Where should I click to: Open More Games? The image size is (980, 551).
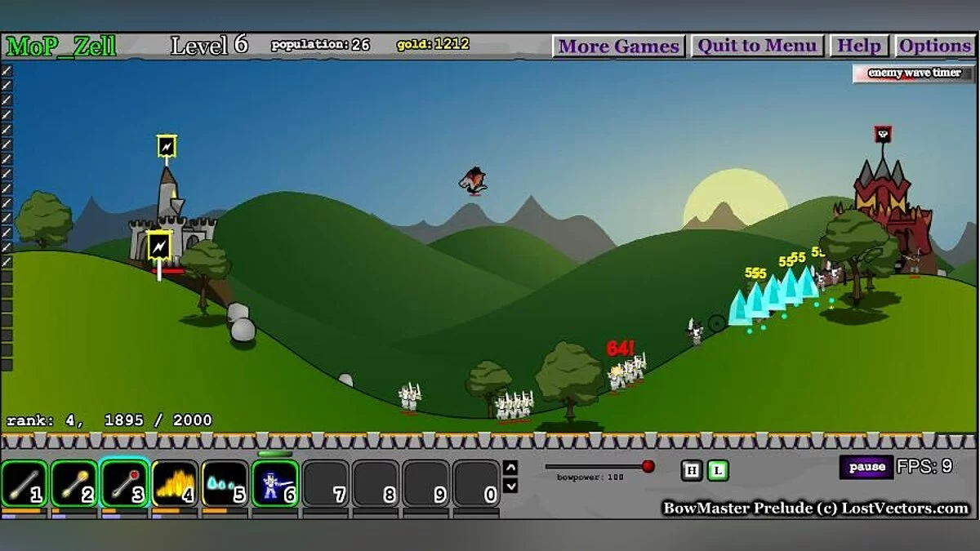[618, 46]
